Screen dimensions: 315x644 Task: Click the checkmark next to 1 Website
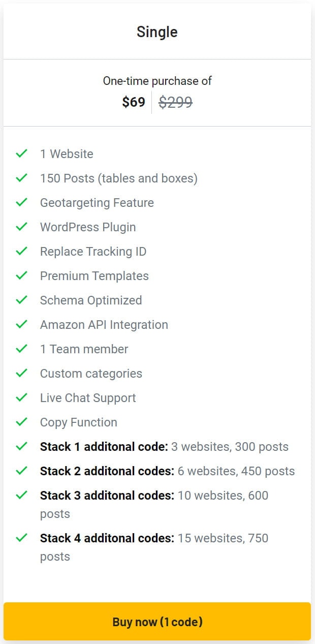(21, 154)
